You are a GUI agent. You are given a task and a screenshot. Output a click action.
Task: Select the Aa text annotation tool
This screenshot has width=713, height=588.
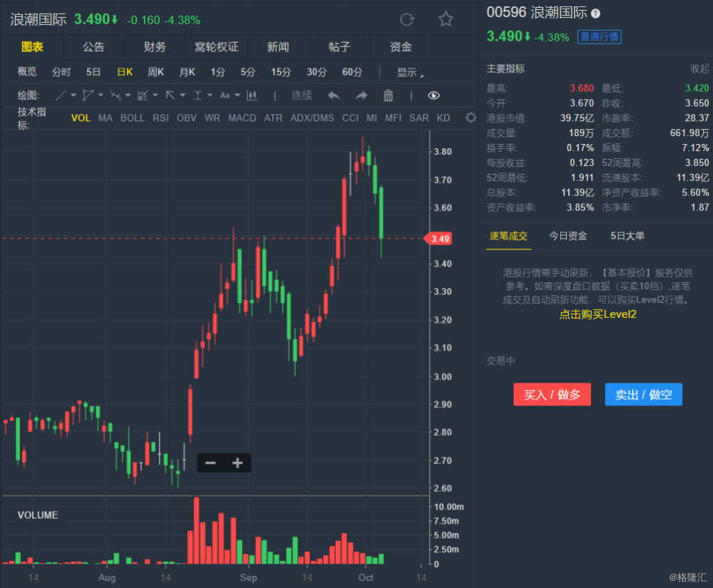coord(225,96)
